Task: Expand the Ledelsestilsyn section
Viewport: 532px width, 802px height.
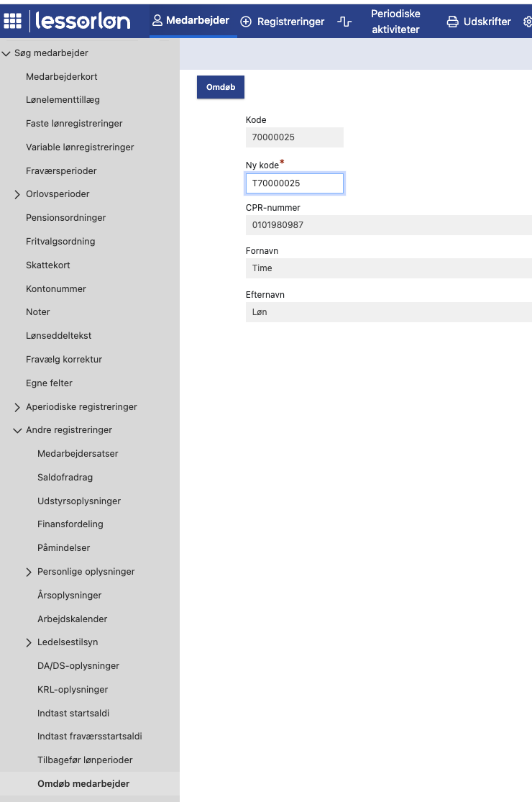Action: pos(28,642)
